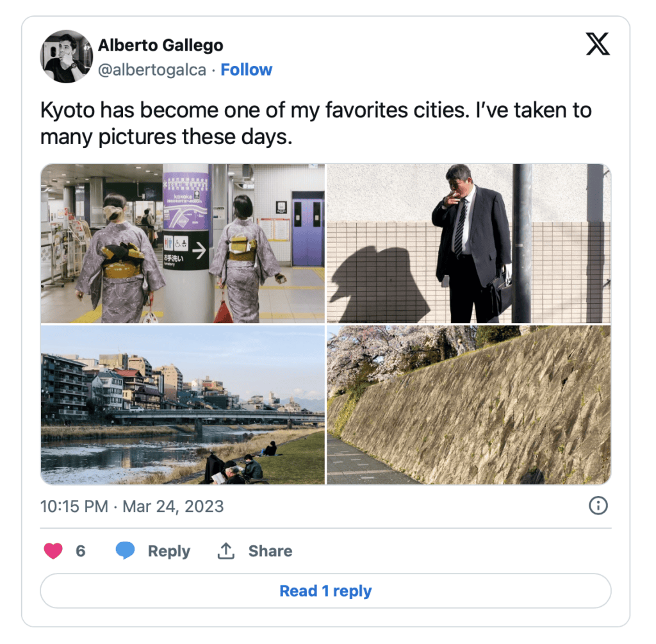Image resolution: width=656 pixels, height=644 pixels.
Task: Open the photo of women in kimonos
Action: point(183,244)
